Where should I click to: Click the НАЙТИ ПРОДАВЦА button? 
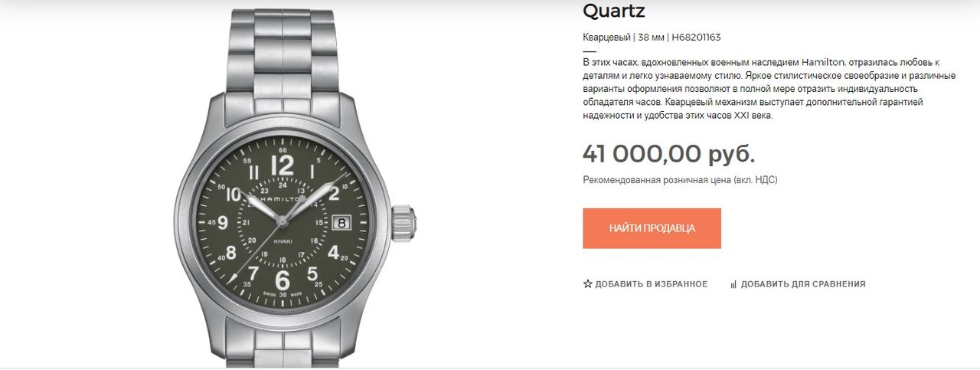coord(652,228)
